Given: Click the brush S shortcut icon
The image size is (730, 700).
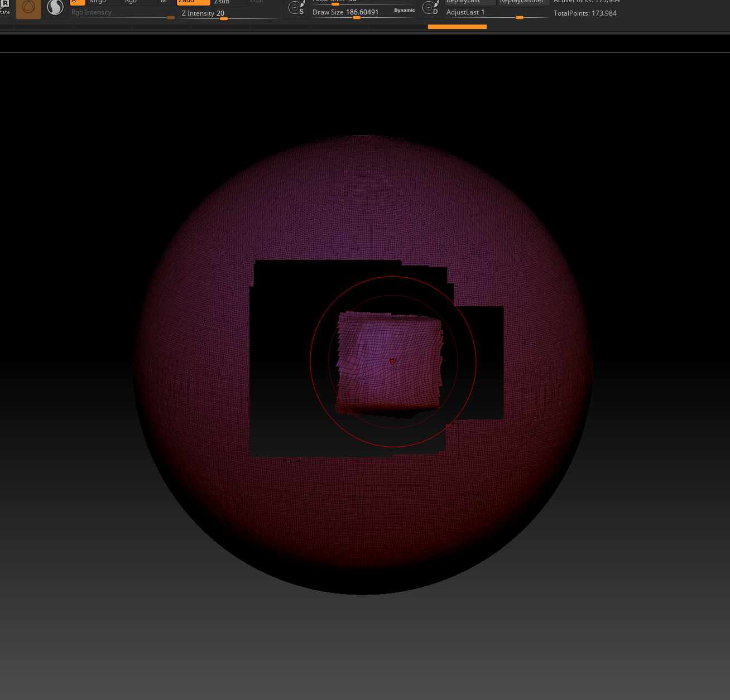Looking at the screenshot, I should tap(296, 8).
